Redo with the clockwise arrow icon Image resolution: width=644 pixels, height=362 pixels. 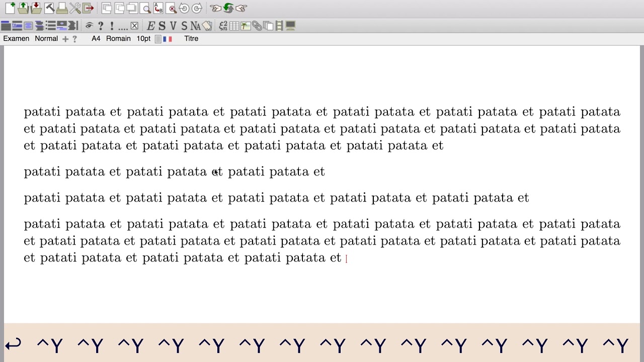pyautogui.click(x=197, y=8)
